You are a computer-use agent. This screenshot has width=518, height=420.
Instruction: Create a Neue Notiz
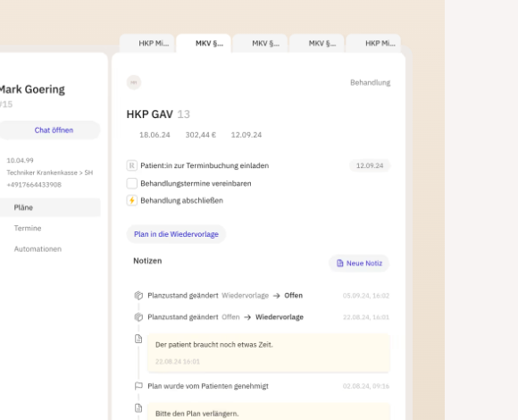click(359, 264)
